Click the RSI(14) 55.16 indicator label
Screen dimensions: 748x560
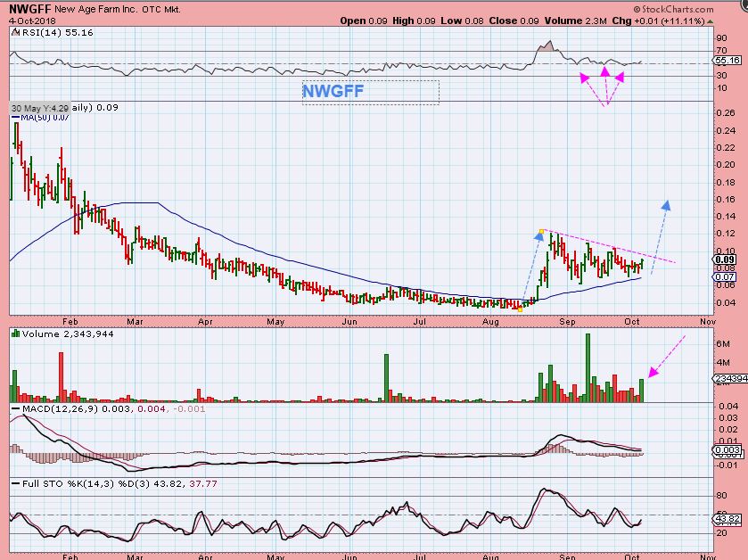click(x=57, y=32)
